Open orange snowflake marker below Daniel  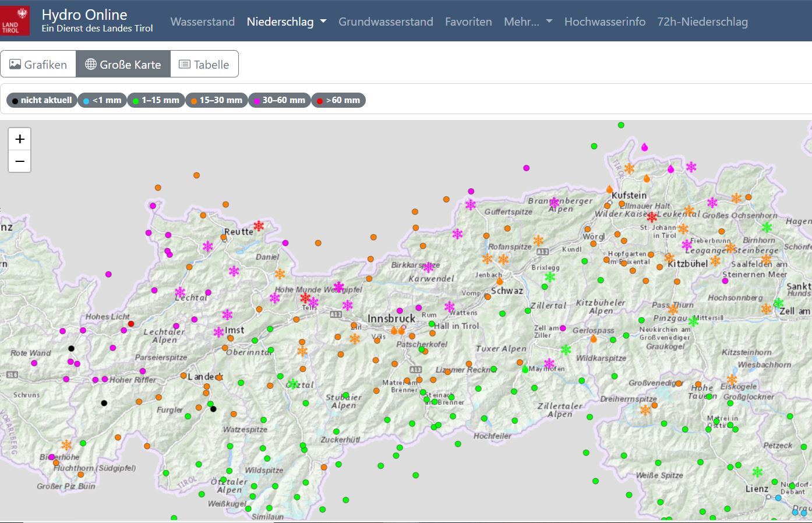(x=280, y=274)
